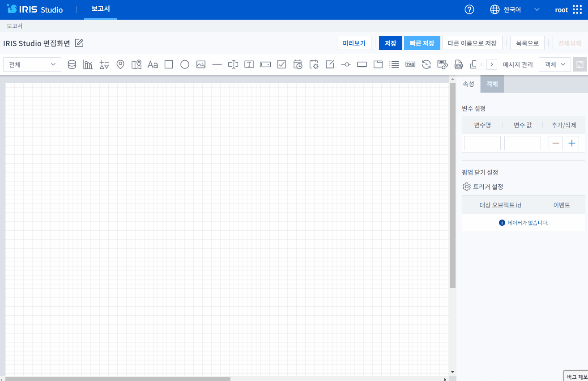Select the text cursor input tool
This screenshot has width=588, height=381.
tap(233, 64)
